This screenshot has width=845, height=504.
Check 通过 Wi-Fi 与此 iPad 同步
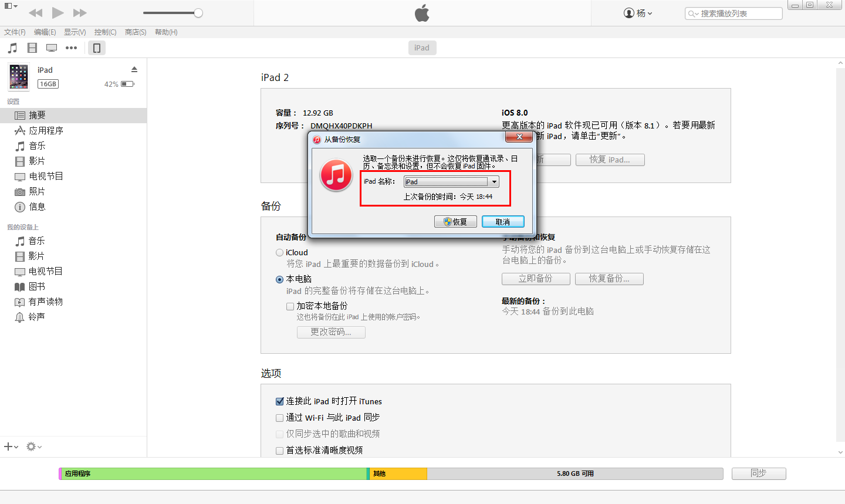(x=280, y=417)
